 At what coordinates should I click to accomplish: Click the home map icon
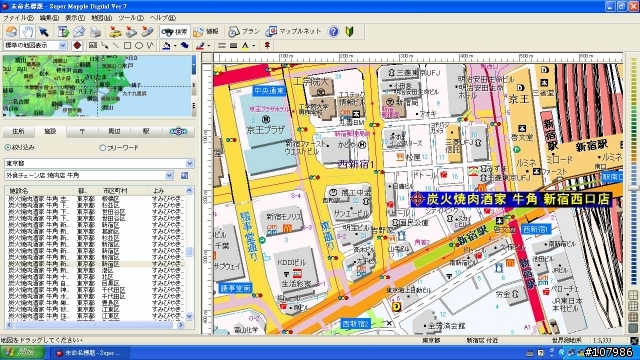point(11,31)
